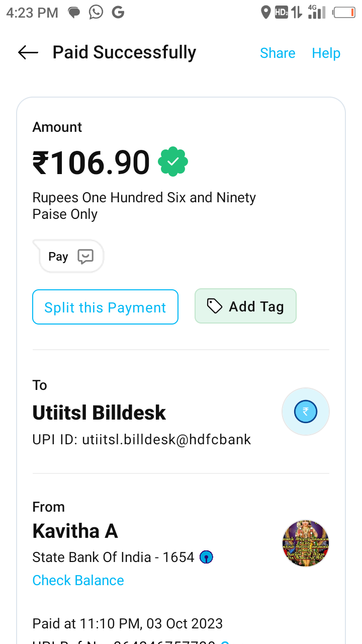Tap the ₹106.90 amount

click(91, 163)
